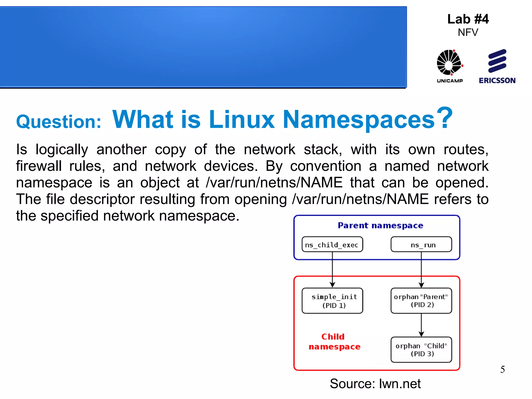Click the paragraph line beginning 'Is logically another'
Image resolution: width=532 pixels, height=399 pixels.
[252, 150]
